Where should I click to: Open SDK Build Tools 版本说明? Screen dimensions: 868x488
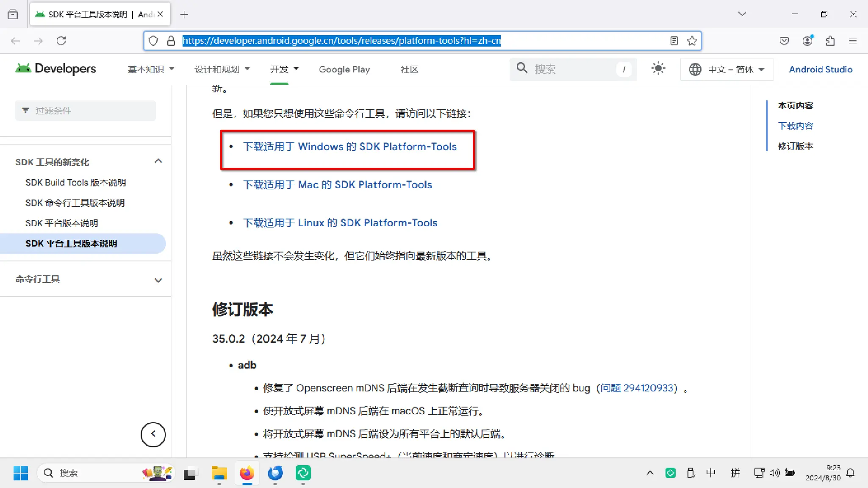point(76,183)
